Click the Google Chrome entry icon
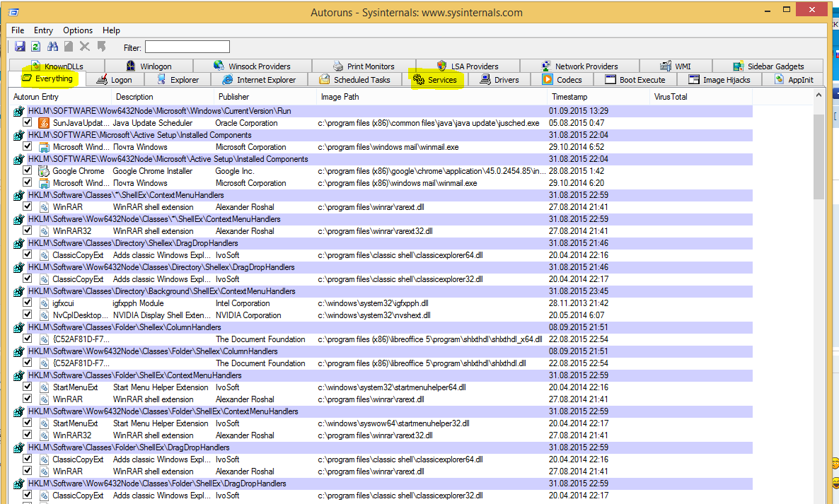The height and width of the screenshot is (504, 839). coord(43,171)
